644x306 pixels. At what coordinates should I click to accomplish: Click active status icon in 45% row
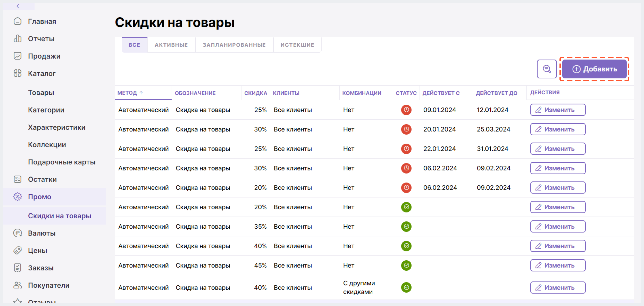point(406,265)
